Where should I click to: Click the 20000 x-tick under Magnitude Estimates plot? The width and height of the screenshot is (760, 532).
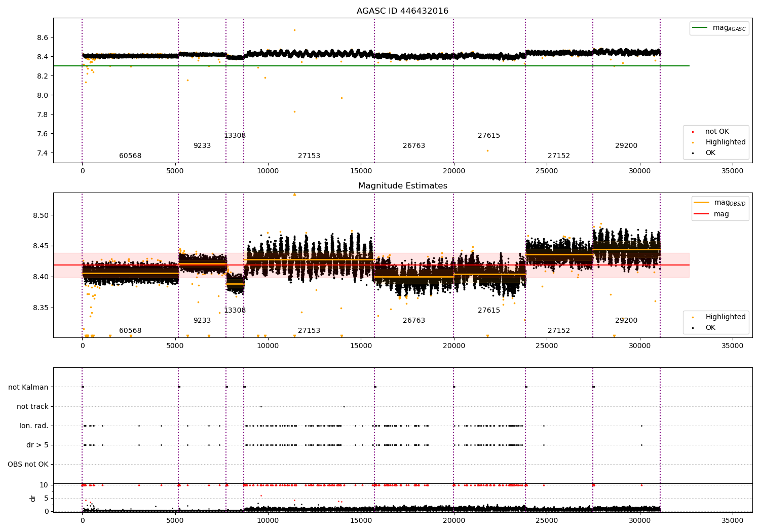454,346
